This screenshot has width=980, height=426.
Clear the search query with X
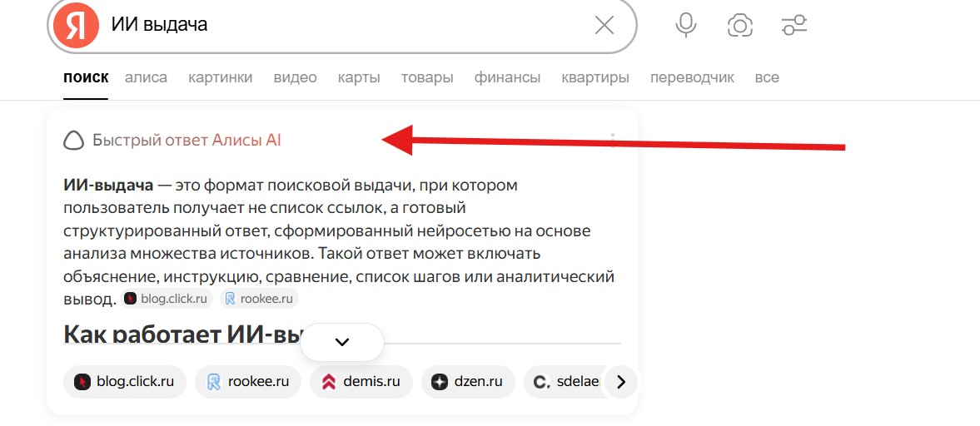[x=604, y=26]
